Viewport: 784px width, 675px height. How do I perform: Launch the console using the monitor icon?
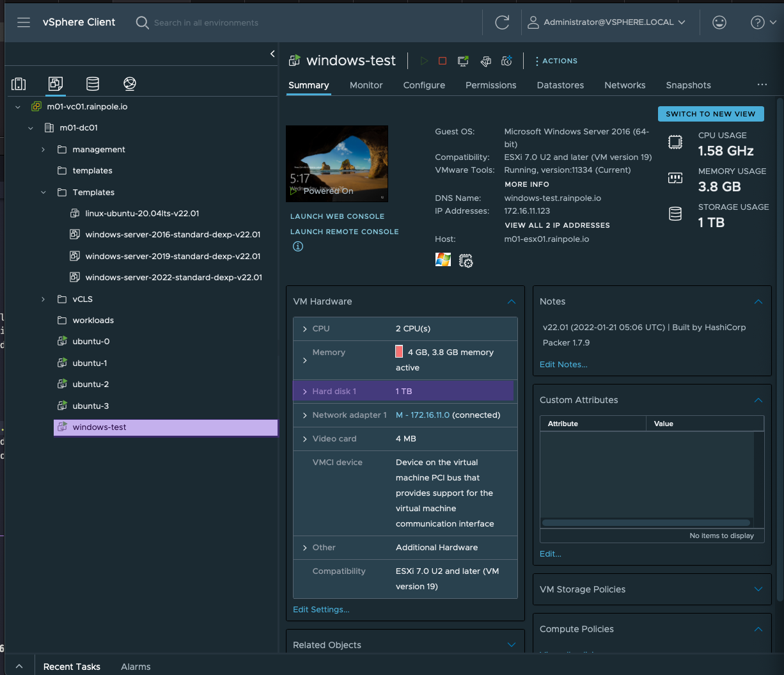(x=462, y=61)
